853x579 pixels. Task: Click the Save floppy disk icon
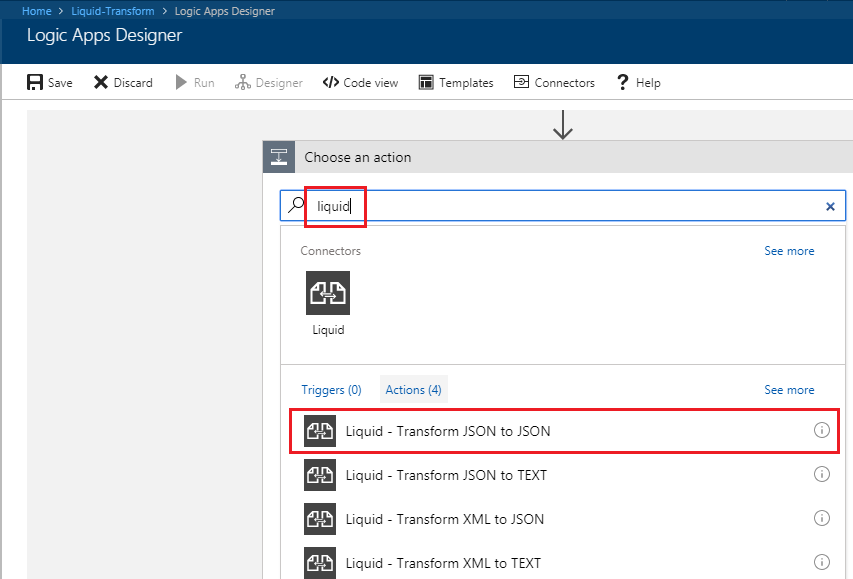(x=35, y=82)
